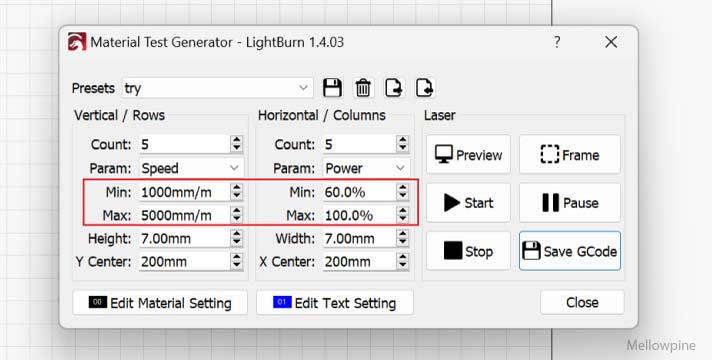
Task: Click the Rows Count field
Action: (x=184, y=144)
